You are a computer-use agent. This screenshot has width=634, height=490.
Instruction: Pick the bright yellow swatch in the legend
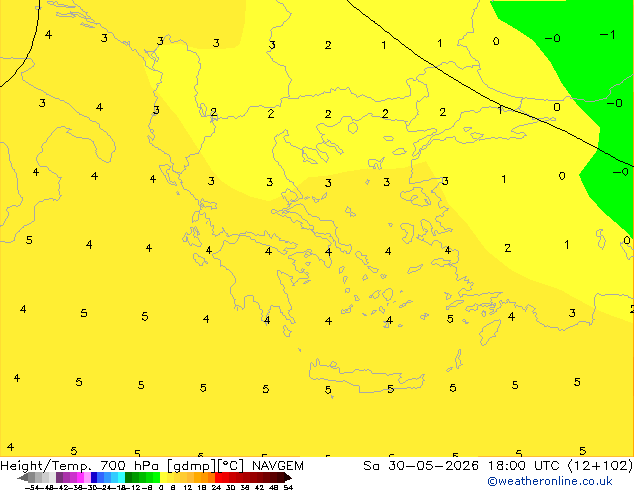click(x=163, y=477)
